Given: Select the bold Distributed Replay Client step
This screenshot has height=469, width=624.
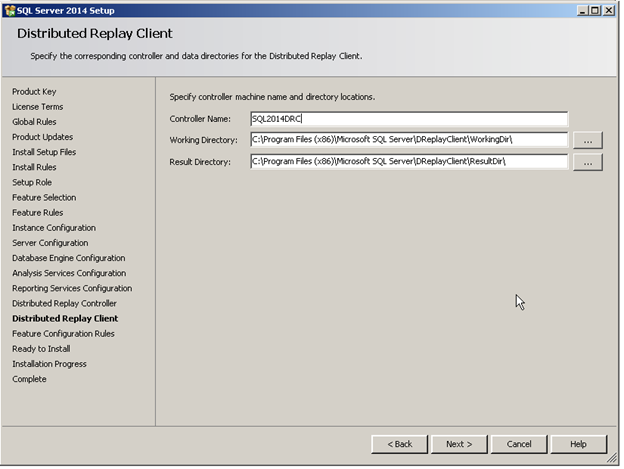Looking at the screenshot, I should coord(65,318).
